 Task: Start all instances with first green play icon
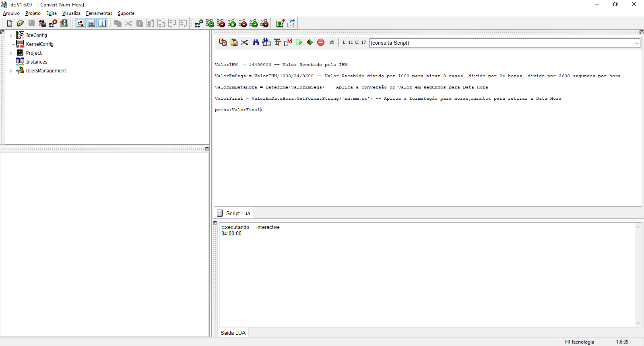pos(210,23)
